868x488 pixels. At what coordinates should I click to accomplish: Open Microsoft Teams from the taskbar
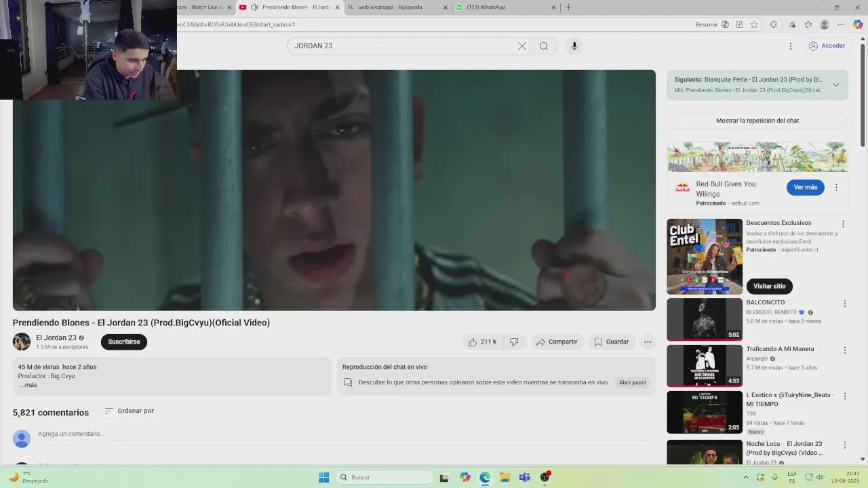tap(524, 477)
